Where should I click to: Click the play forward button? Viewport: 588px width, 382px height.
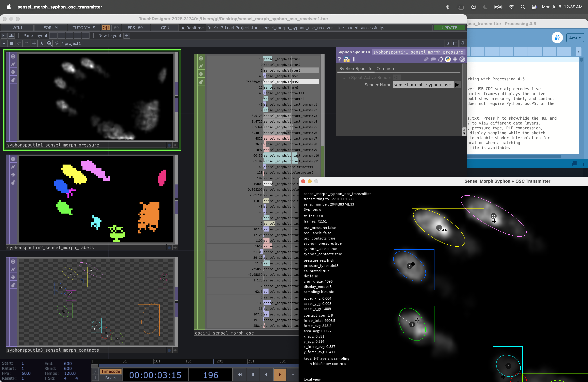[x=280, y=375]
